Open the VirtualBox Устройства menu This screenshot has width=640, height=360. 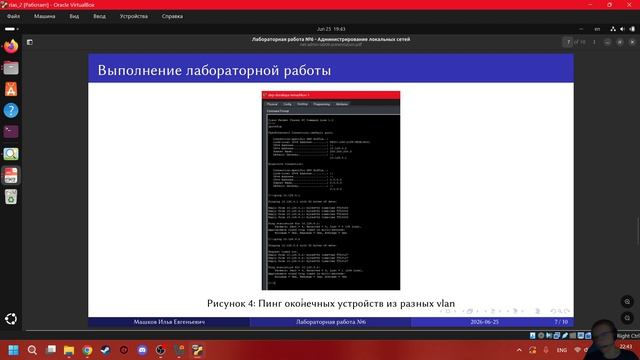click(134, 16)
